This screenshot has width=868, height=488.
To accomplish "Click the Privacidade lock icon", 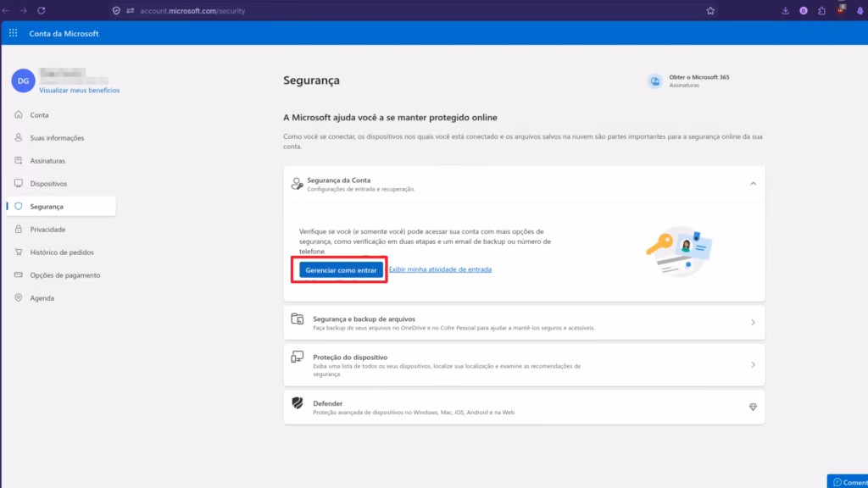I will click(x=19, y=229).
